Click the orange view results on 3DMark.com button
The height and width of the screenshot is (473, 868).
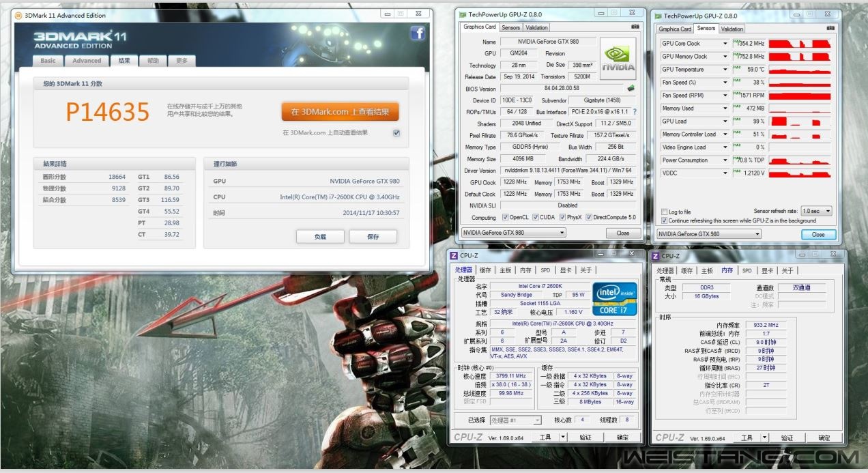click(x=340, y=112)
